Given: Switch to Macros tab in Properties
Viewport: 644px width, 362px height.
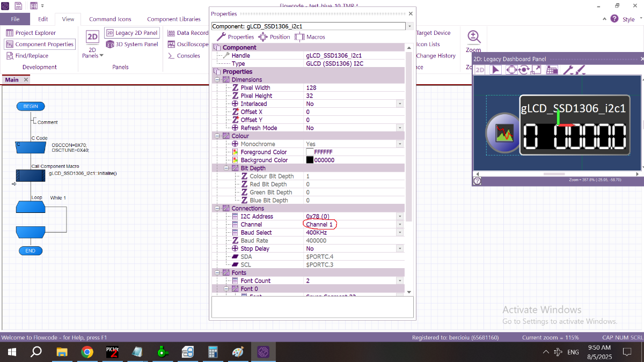Looking at the screenshot, I should coord(310,37).
